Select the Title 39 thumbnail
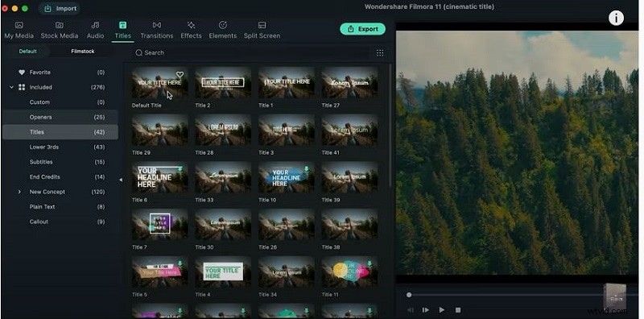The image size is (644, 319). [350, 177]
